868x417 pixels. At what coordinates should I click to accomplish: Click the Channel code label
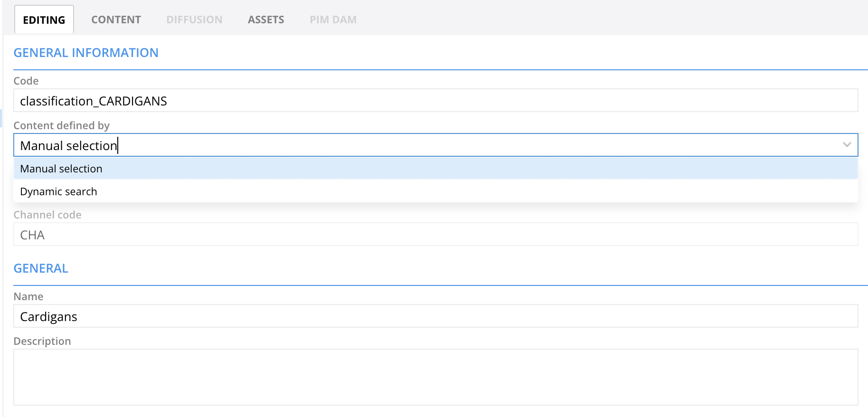(x=47, y=215)
